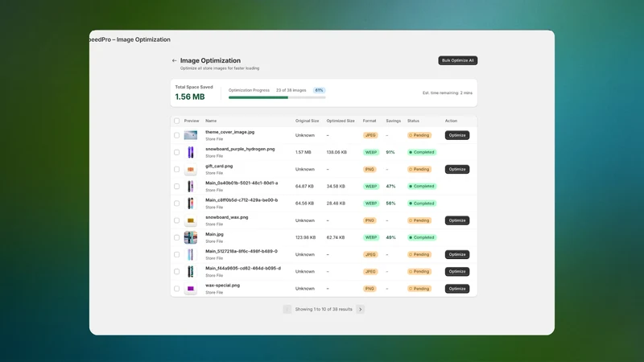This screenshot has width=644, height=362.
Task: Optimize theme_cover_image.jpg
Action: coord(457,135)
